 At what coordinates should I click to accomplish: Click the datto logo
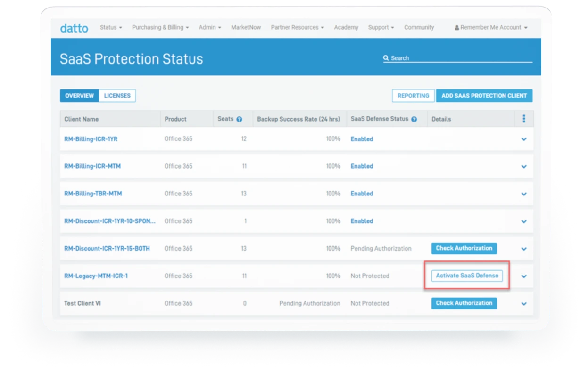(74, 28)
